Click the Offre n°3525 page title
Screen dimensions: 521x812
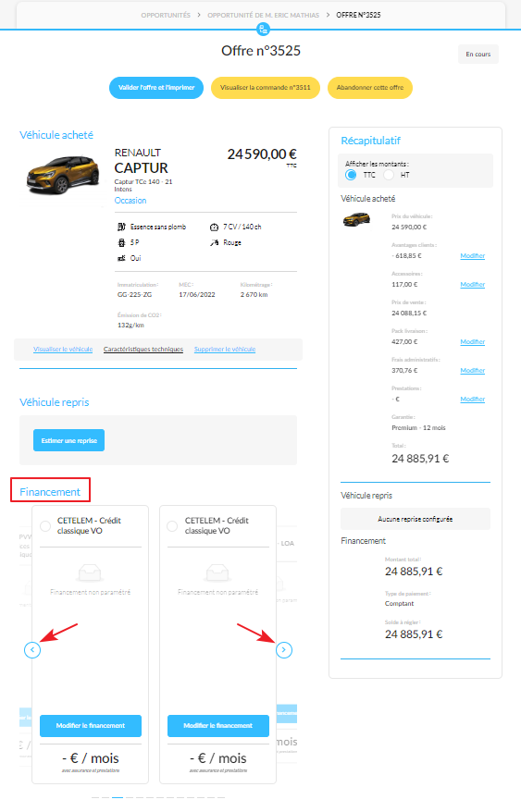click(x=261, y=51)
